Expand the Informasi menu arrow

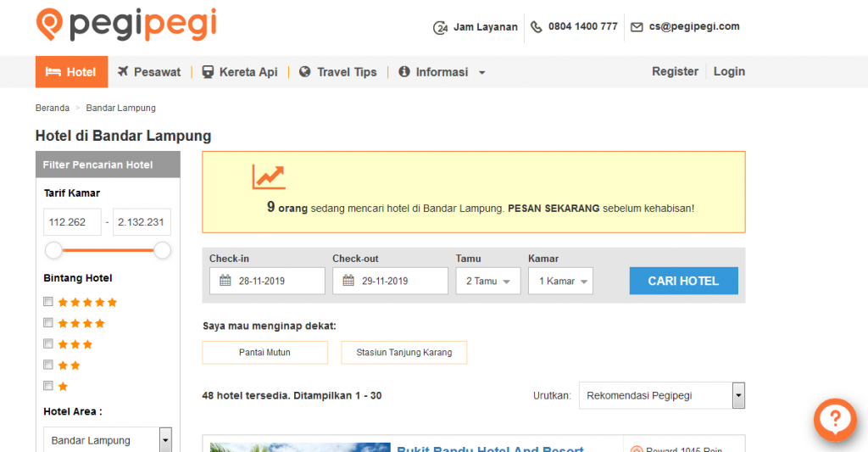(481, 73)
